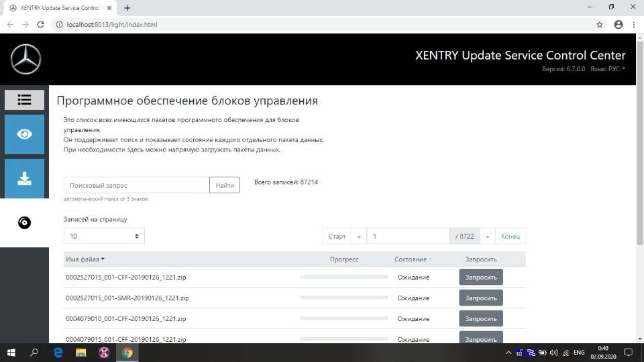Go to the next page (»)
Viewport: 644px width, 362px height.
488,236
